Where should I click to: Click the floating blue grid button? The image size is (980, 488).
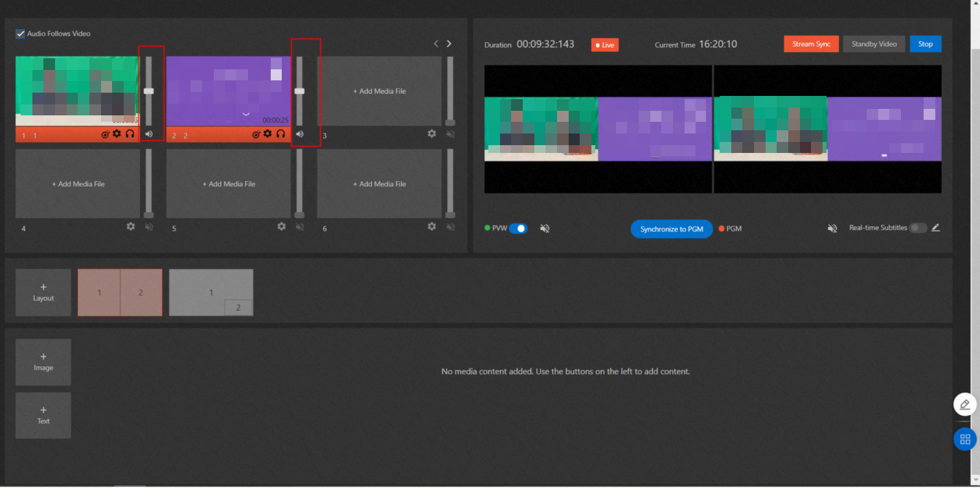pyautogui.click(x=965, y=439)
